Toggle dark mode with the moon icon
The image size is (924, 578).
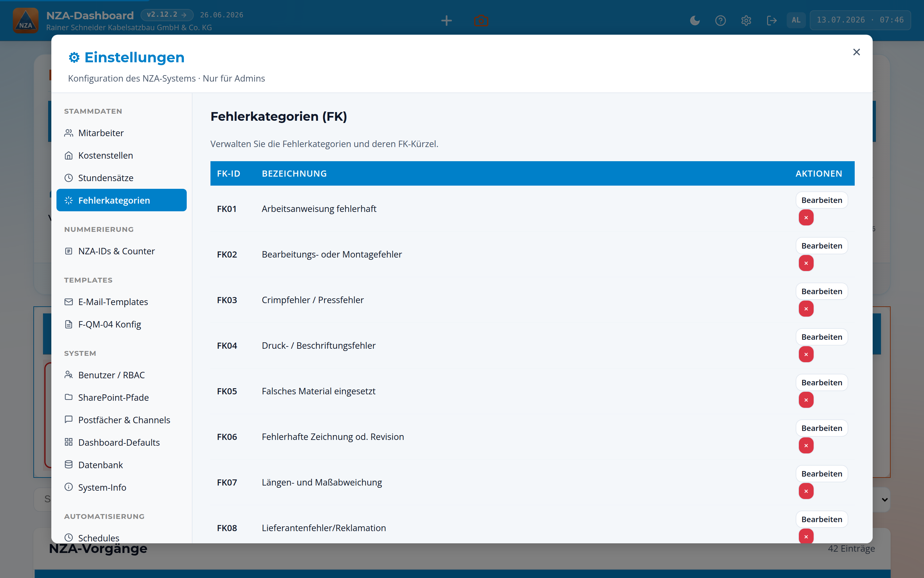click(x=695, y=20)
